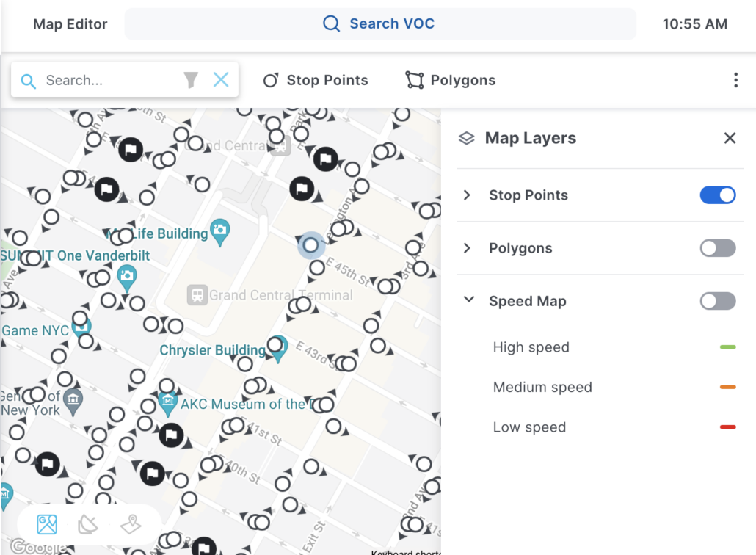Turn off the Stop Points layer toggle

pyautogui.click(x=717, y=195)
